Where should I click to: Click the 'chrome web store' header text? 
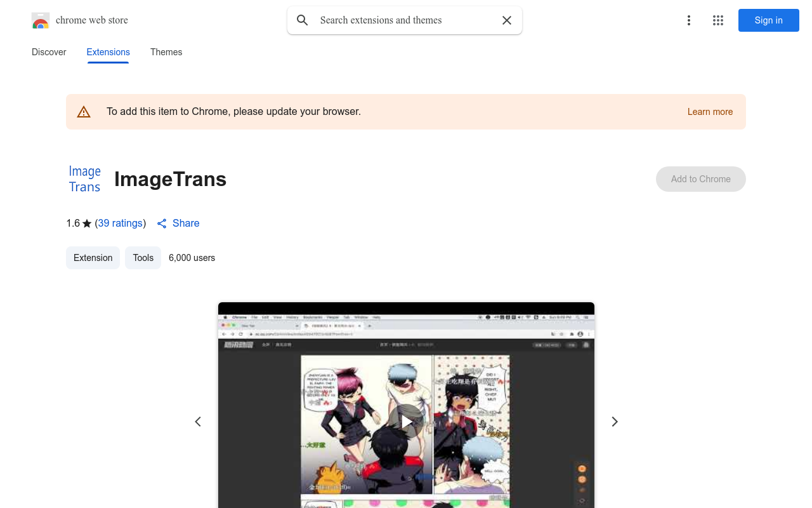(92, 20)
